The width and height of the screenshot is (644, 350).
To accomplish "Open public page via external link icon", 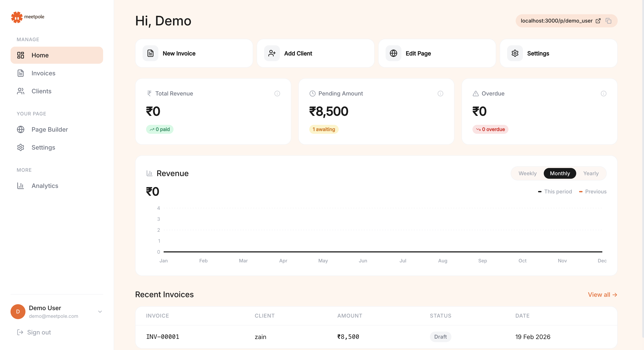I will [598, 21].
